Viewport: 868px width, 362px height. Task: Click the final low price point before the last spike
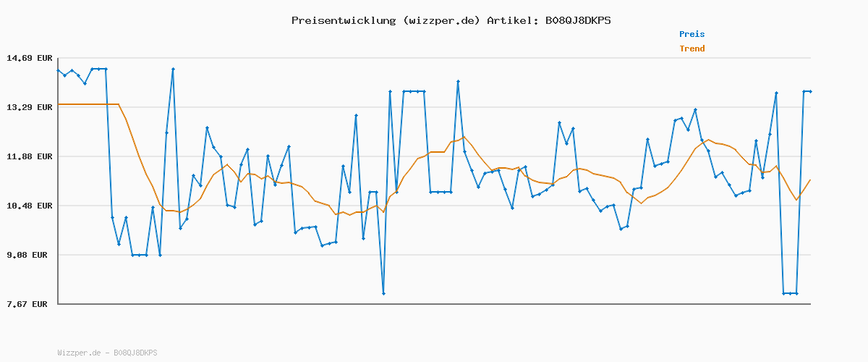(796, 293)
